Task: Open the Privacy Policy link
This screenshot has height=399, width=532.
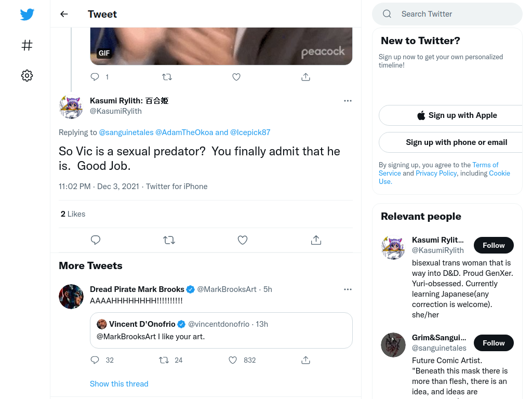Action: 436,173
